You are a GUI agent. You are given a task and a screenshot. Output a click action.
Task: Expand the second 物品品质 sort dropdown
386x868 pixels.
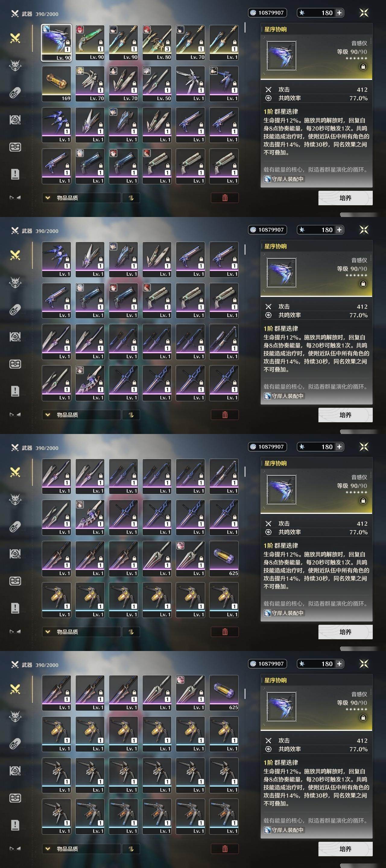81,415
